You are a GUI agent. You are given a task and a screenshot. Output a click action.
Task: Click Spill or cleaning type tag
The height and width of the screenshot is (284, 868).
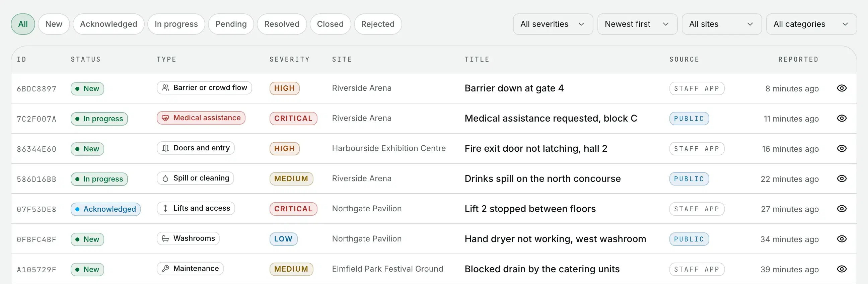point(195,178)
